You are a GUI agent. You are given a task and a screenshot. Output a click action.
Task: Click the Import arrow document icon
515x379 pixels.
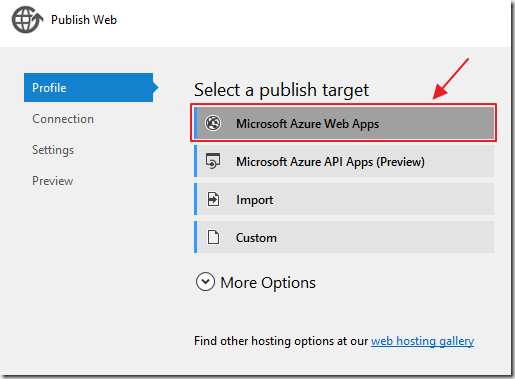tap(213, 199)
